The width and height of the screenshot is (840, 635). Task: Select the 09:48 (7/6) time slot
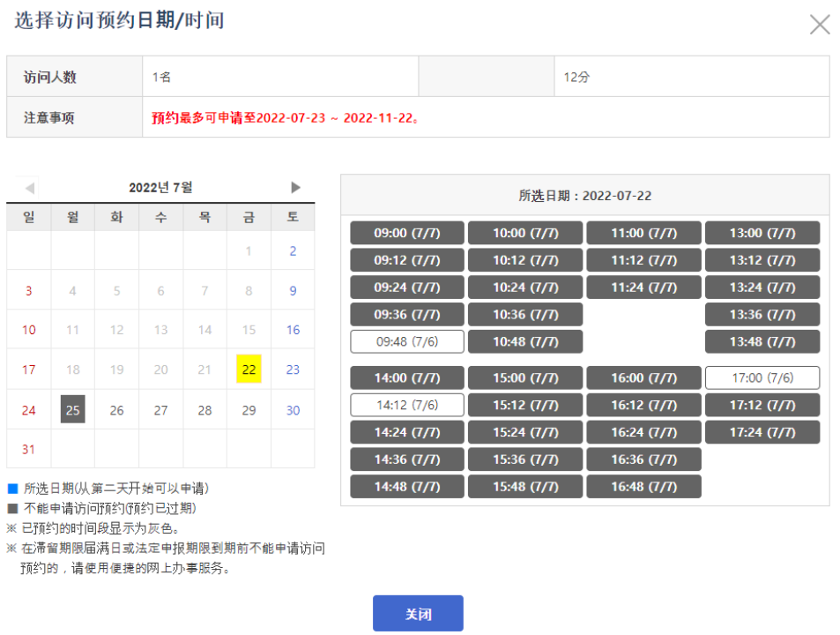pyautogui.click(x=406, y=342)
